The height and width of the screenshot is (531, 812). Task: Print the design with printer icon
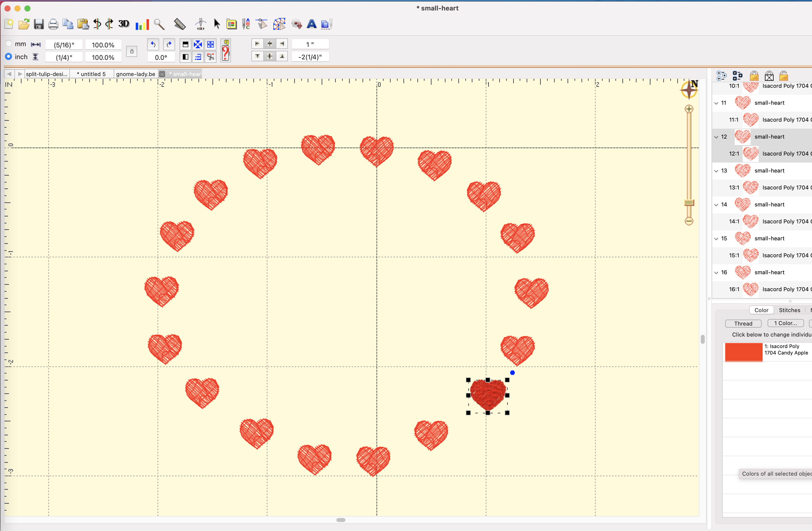pyautogui.click(x=53, y=24)
